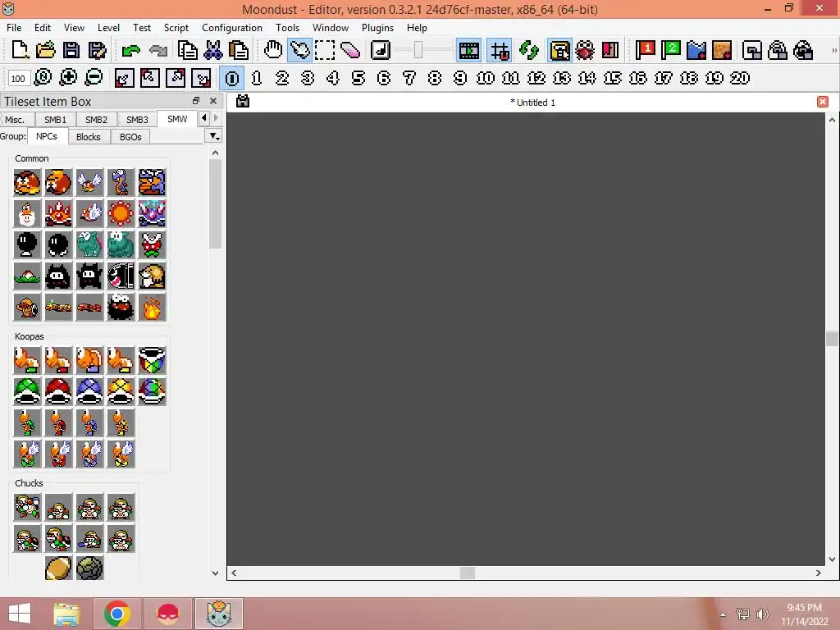Screen dimensions: 840x630
Task: Copy selected items
Action: 187,50
